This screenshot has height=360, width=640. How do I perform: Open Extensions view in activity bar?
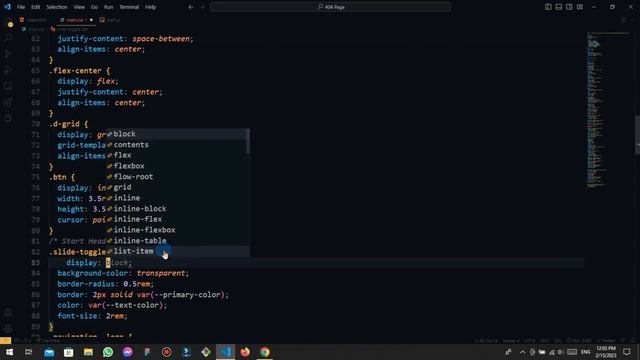(x=8, y=102)
